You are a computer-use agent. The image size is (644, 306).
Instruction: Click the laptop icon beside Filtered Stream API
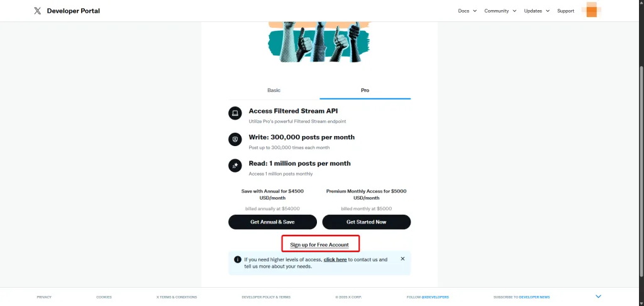coord(235,113)
